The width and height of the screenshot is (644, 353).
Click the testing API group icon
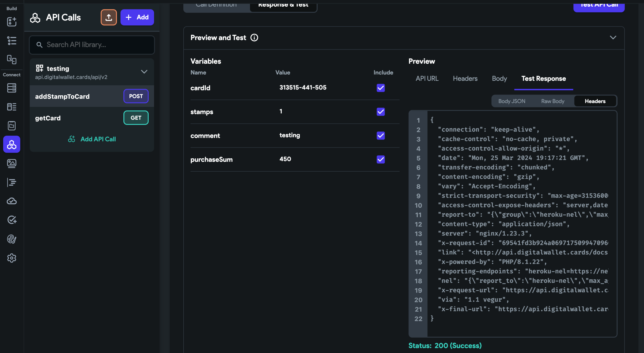point(39,68)
